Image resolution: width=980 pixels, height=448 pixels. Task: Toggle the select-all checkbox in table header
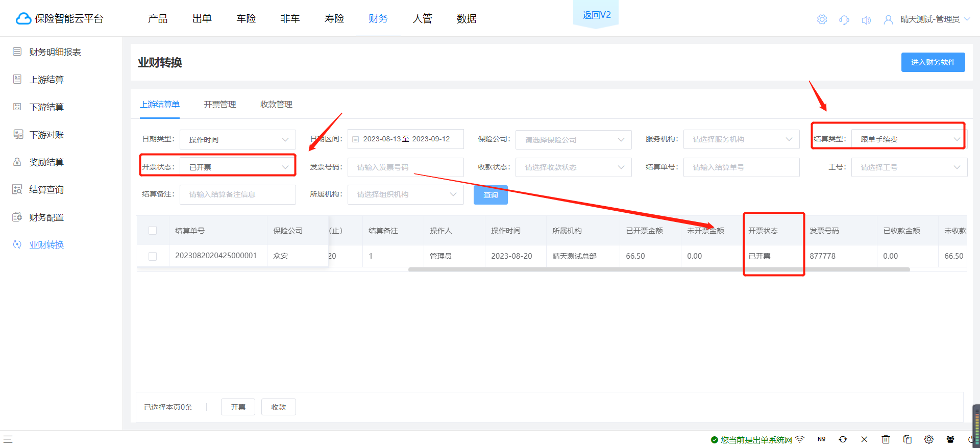(x=153, y=230)
